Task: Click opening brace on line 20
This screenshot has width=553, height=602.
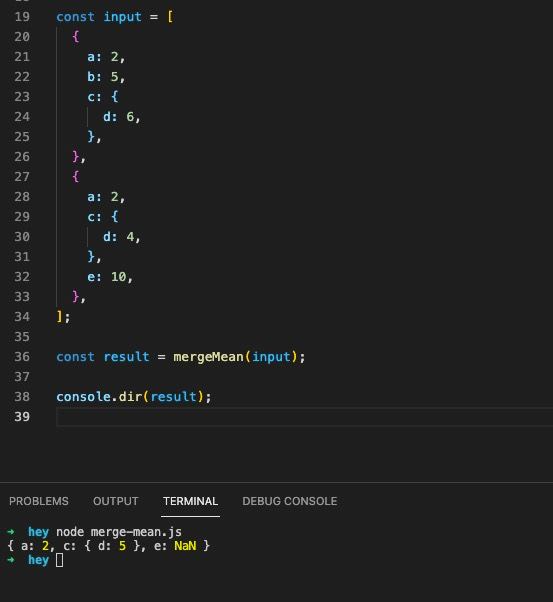Action: [76, 37]
